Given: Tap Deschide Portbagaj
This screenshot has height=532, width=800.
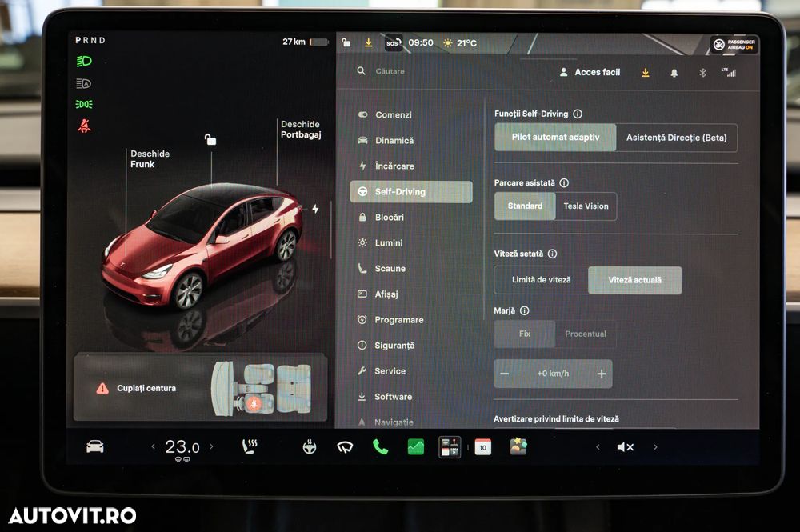Looking at the screenshot, I should coord(301,129).
